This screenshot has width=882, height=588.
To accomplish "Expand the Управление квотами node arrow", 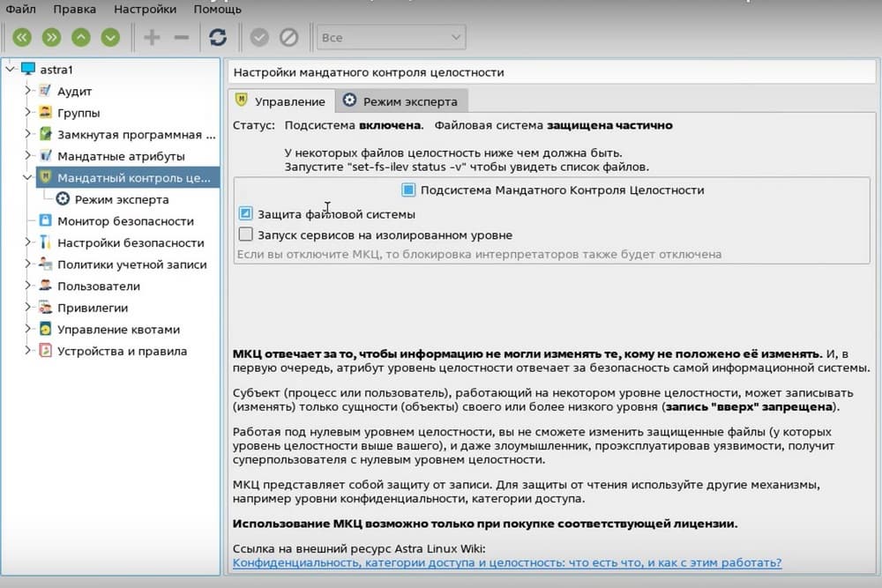I will [x=27, y=328].
